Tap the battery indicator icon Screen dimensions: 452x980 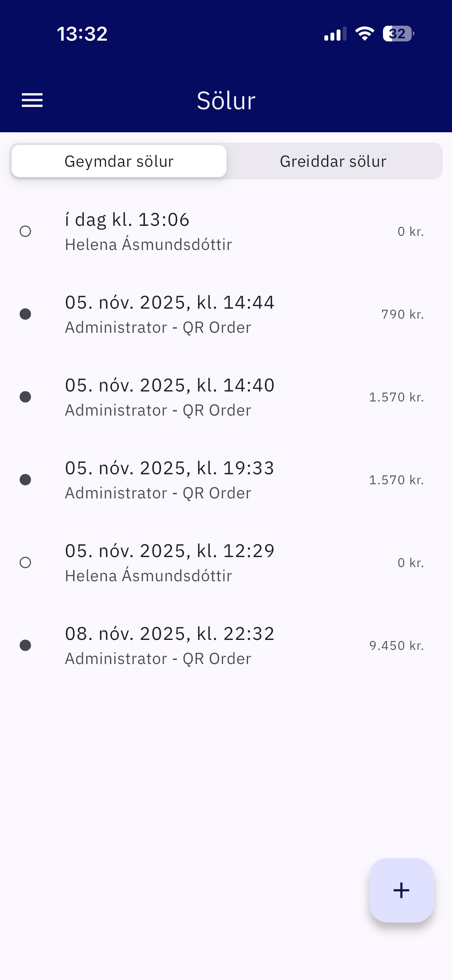398,34
